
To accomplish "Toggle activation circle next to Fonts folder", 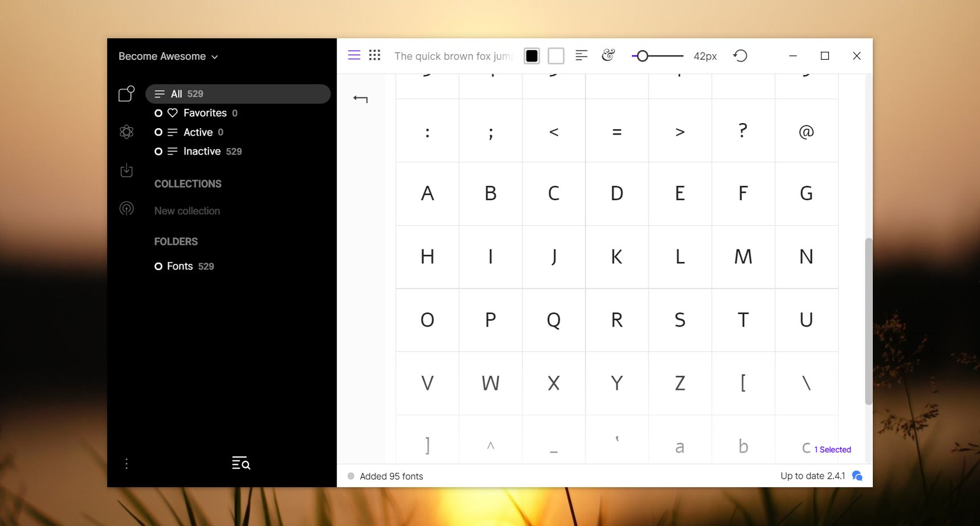I will coord(158,266).
